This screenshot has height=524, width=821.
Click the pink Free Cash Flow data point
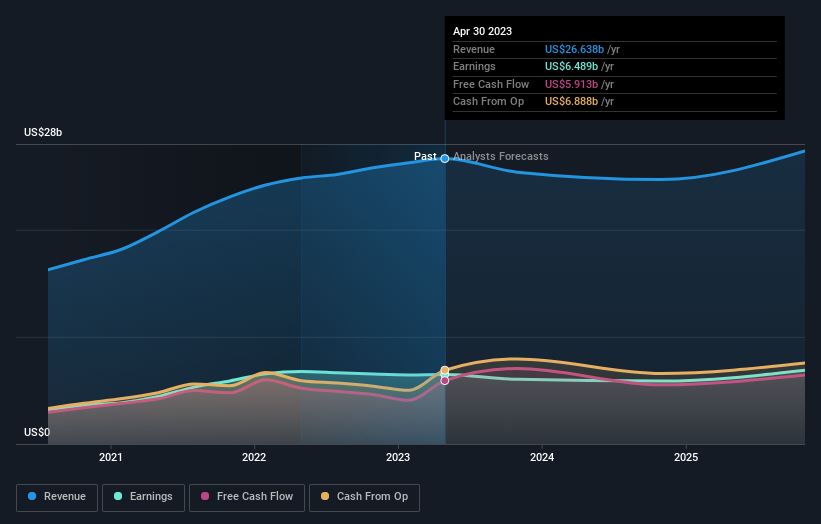(x=445, y=381)
